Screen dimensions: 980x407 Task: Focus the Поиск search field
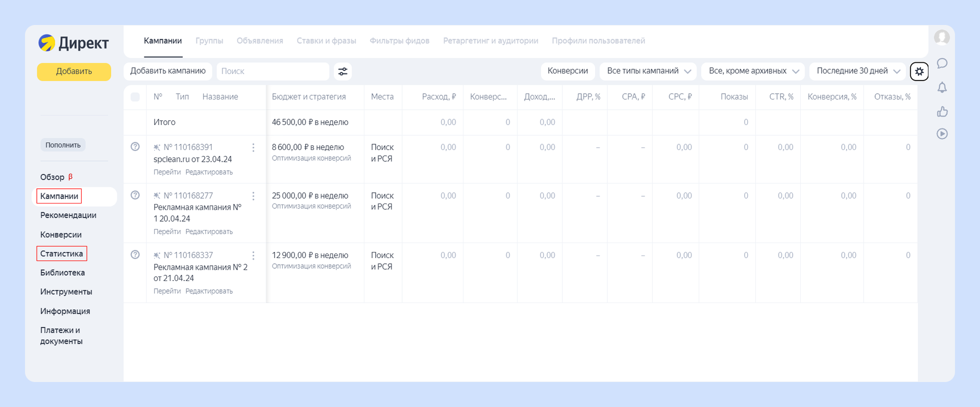click(273, 71)
